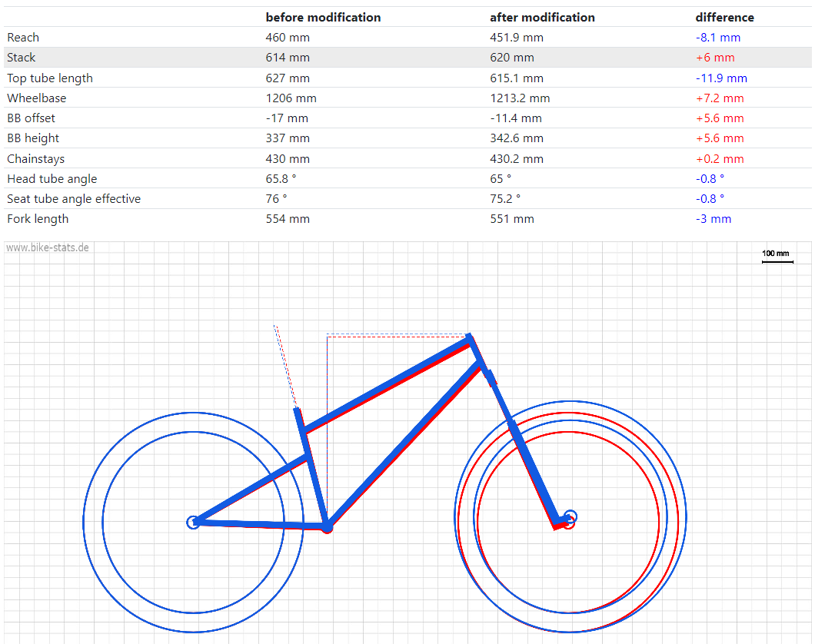Screen dimensions: 815x644
Task: Click the -8.1 mm Reach difference value
Action: [x=717, y=38]
